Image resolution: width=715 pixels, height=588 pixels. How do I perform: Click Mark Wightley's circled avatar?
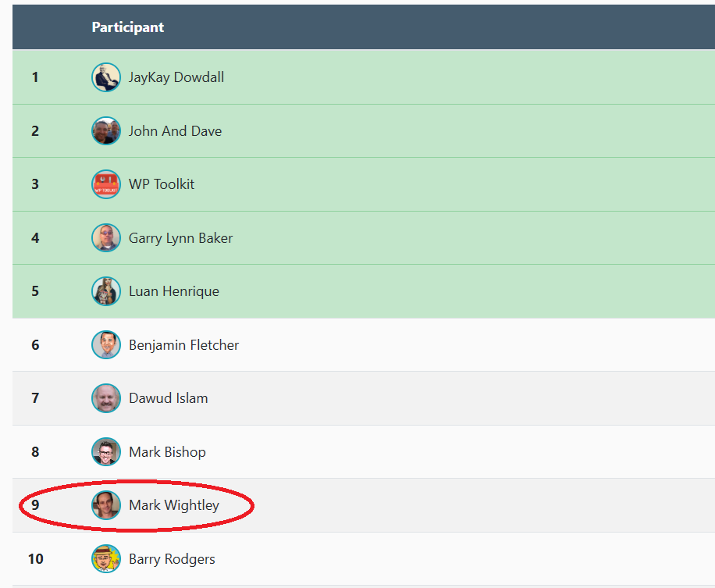(x=106, y=505)
